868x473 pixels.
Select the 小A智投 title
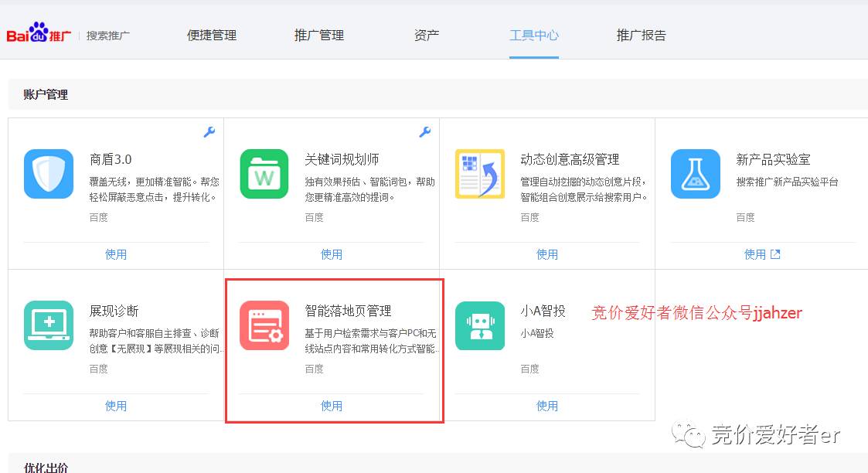(x=543, y=311)
